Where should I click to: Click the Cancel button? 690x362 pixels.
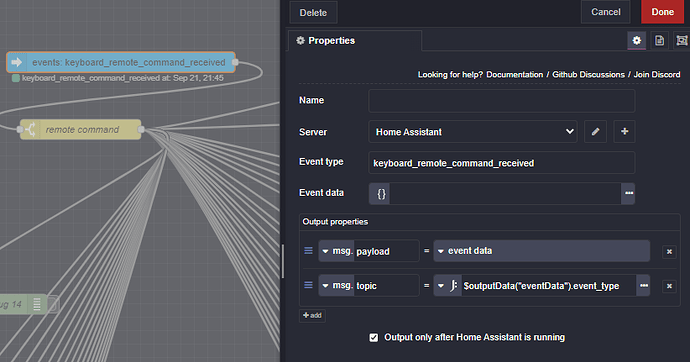606,12
